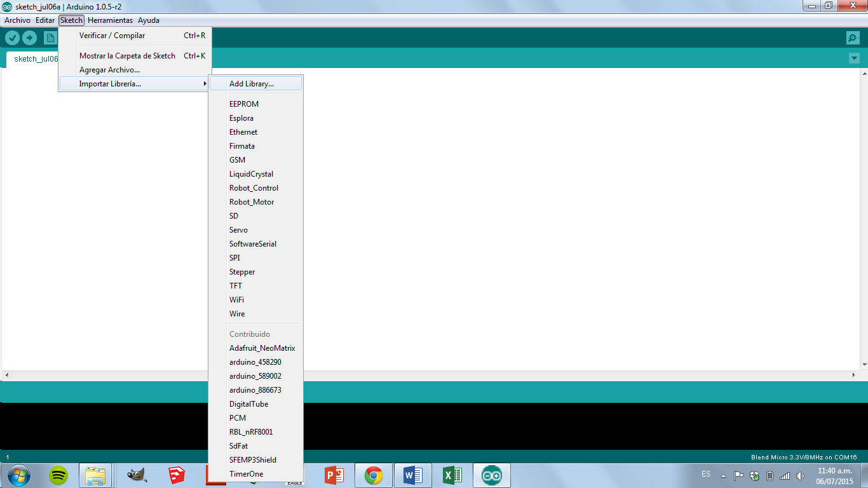Image resolution: width=868 pixels, height=488 pixels.
Task: Import the Firmata library
Action: pos(256,146)
